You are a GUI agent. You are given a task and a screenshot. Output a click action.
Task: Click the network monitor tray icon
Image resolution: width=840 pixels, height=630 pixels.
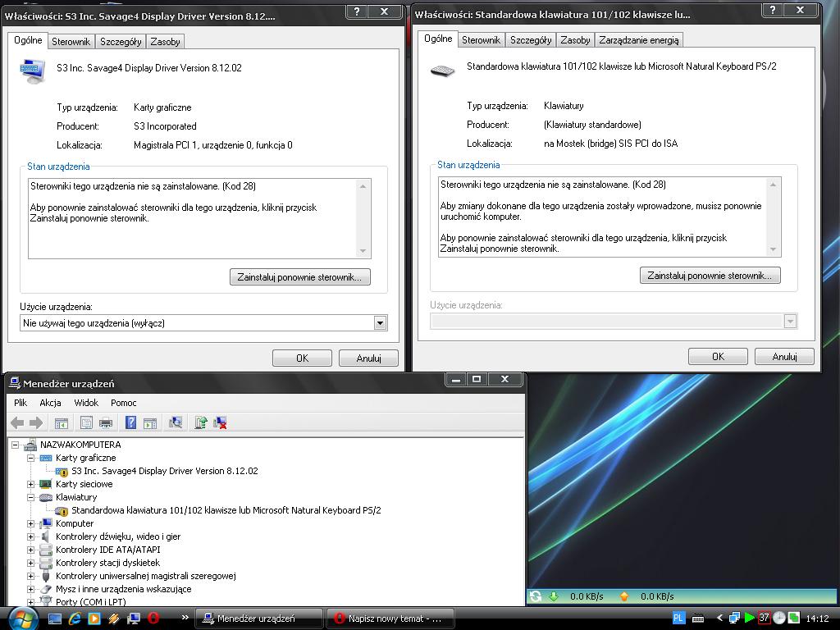pyautogui.click(x=735, y=618)
